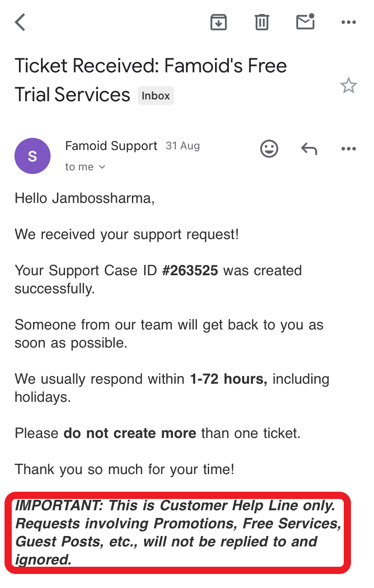
Task: Star the Ticket Received email
Action: (348, 85)
